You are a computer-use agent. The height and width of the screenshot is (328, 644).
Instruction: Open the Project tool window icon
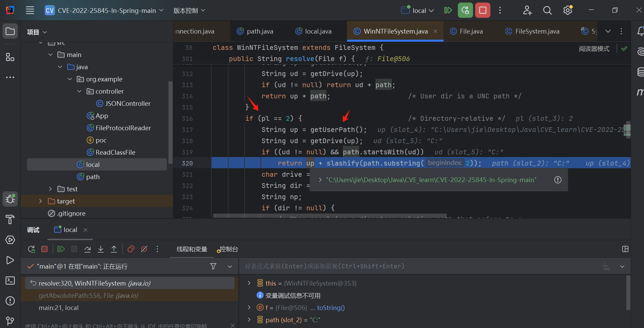(x=10, y=31)
